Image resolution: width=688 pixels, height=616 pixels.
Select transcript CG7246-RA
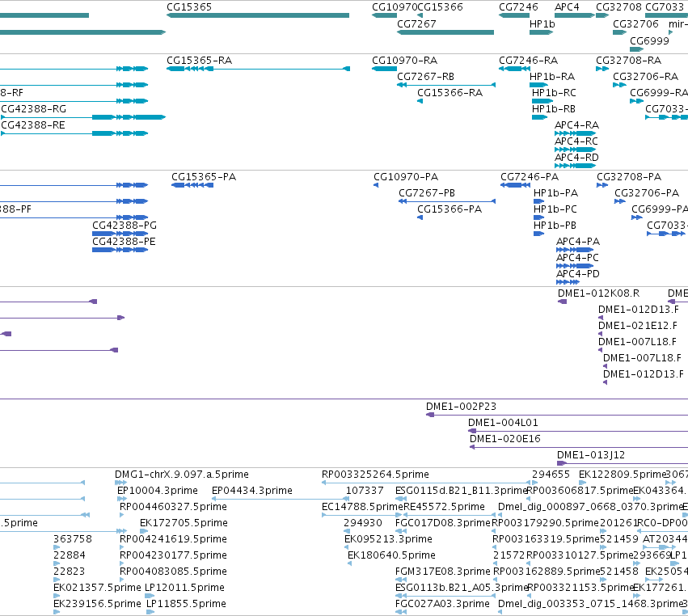[528, 60]
